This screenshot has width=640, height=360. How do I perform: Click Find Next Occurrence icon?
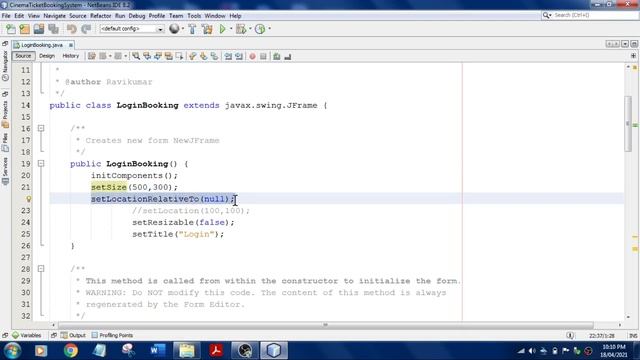point(158,56)
